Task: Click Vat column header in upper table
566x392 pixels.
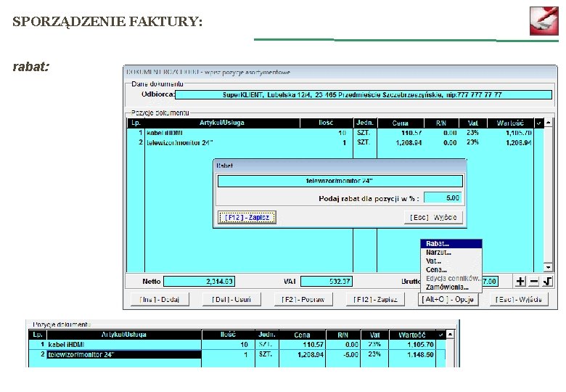Action: (x=473, y=123)
